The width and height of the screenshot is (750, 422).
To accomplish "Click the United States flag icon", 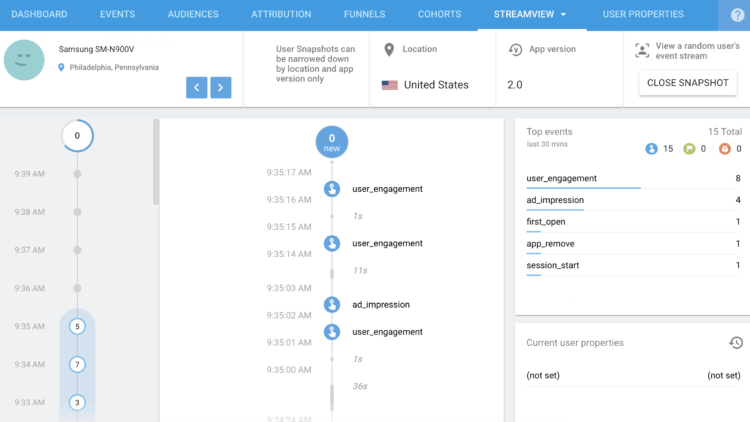I will tap(390, 85).
